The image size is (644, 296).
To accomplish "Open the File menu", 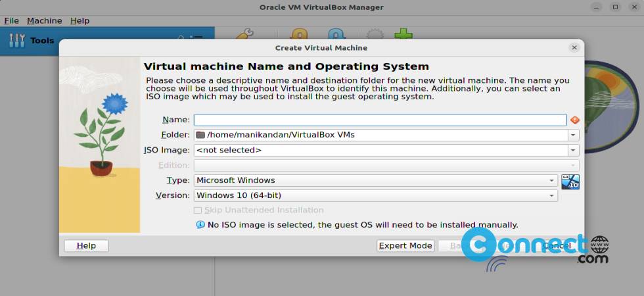I will [x=11, y=20].
